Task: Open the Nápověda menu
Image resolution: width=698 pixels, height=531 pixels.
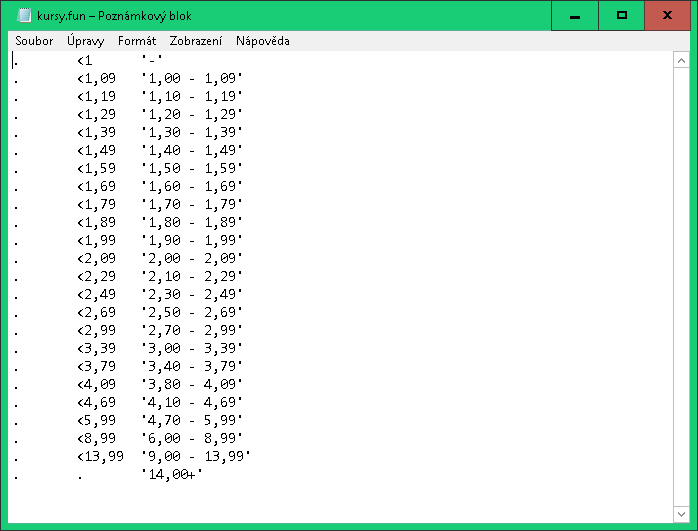Action: tap(263, 41)
